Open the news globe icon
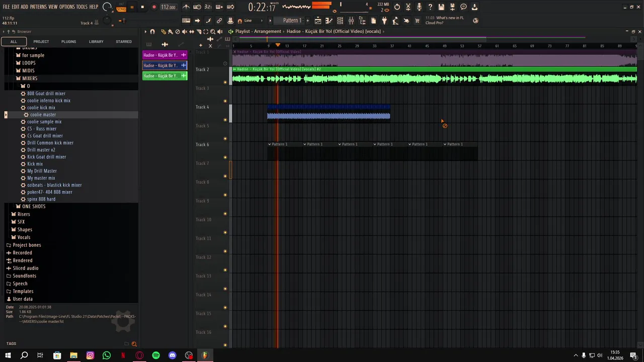The width and height of the screenshot is (644, 362). click(475, 21)
